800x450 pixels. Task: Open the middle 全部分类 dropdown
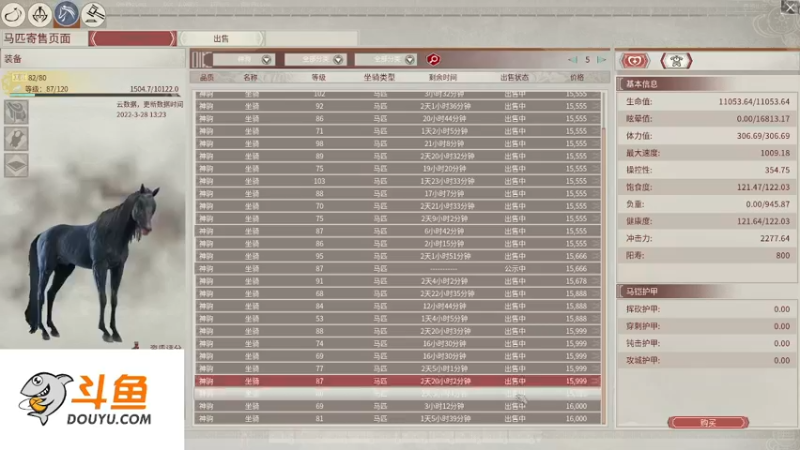click(x=315, y=60)
